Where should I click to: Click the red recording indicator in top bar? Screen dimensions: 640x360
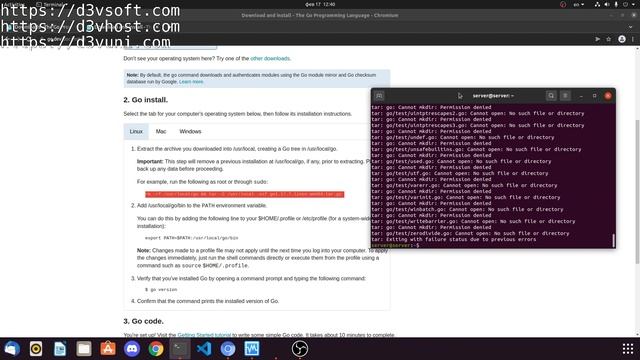pyautogui.click(x=563, y=4)
